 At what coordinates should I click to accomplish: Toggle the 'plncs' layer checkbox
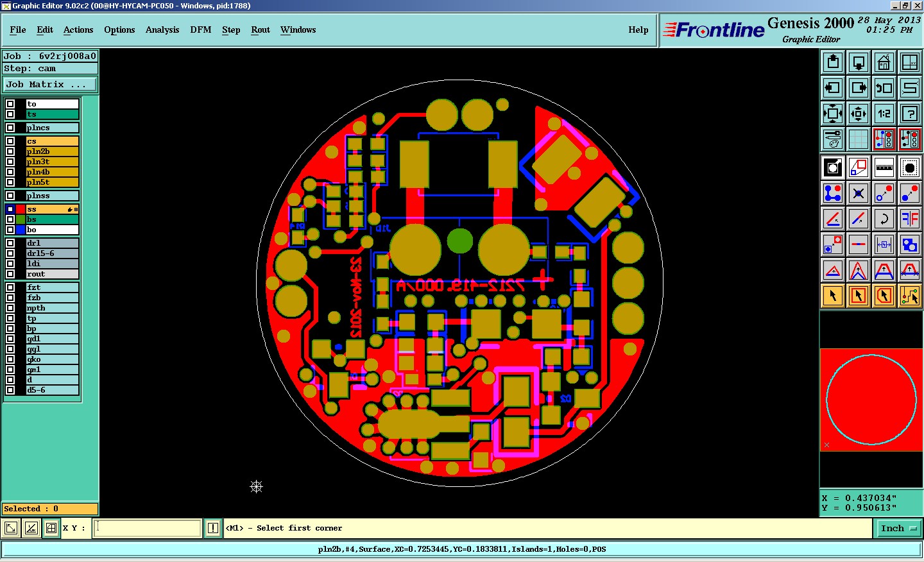point(10,128)
